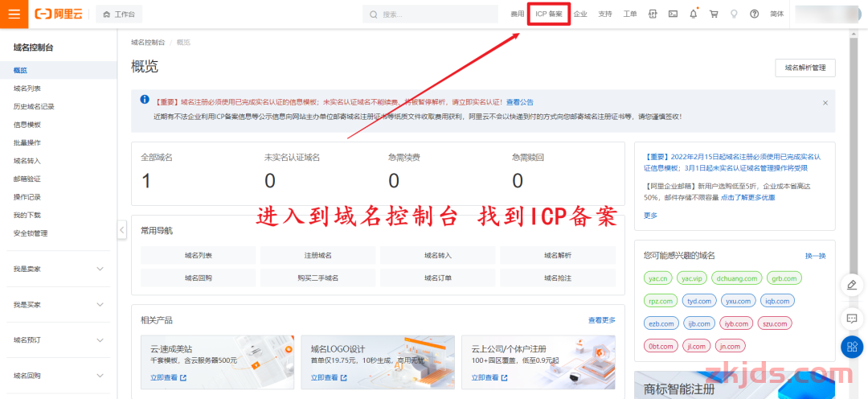868x399 pixels.
Task: Click the 域名控制台 breadcrumb link
Action: click(148, 42)
